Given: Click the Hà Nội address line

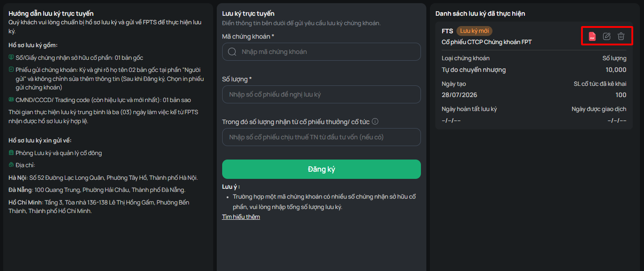Looking at the screenshot, I should (103, 178).
